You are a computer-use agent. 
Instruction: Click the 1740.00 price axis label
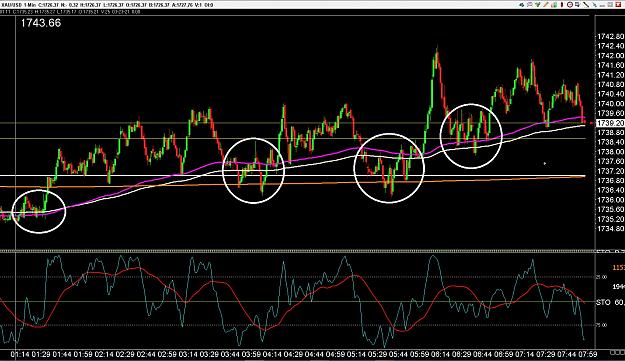coord(610,104)
